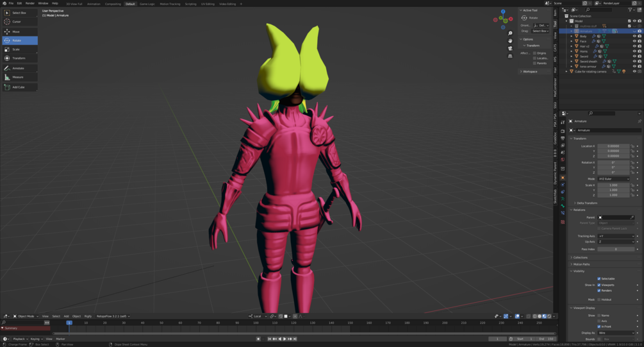Click the zoom magnifier viewport icon
This screenshot has height=347, width=644.
510,33
